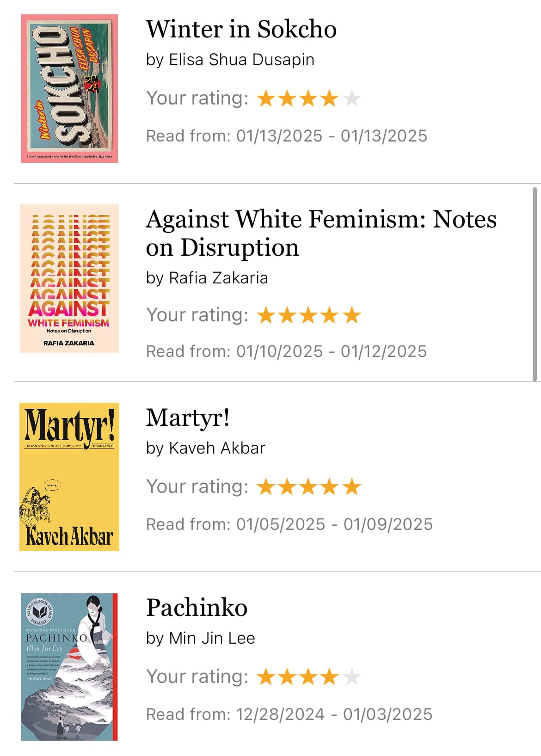The width and height of the screenshot is (541, 756).
Task: Click the vertical scrollbar on the right
Action: pyautogui.click(x=535, y=284)
